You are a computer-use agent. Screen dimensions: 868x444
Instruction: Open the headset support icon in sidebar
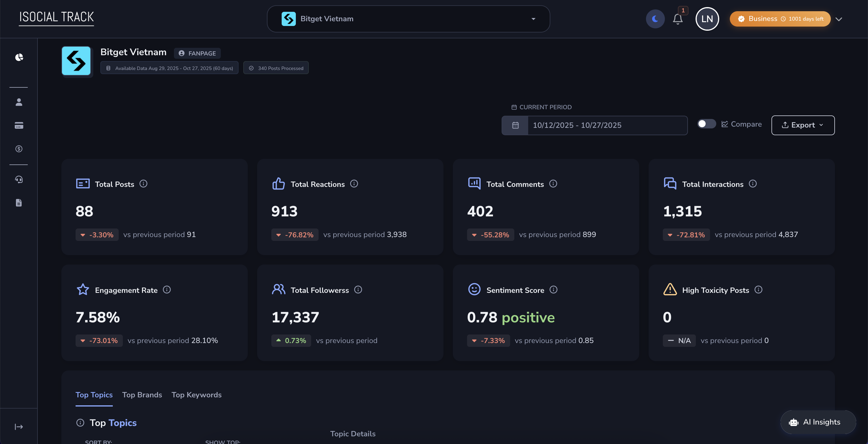pos(19,179)
